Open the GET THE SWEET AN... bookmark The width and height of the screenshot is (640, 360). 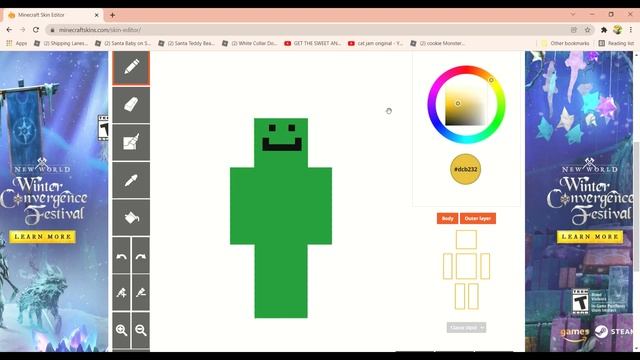313,43
